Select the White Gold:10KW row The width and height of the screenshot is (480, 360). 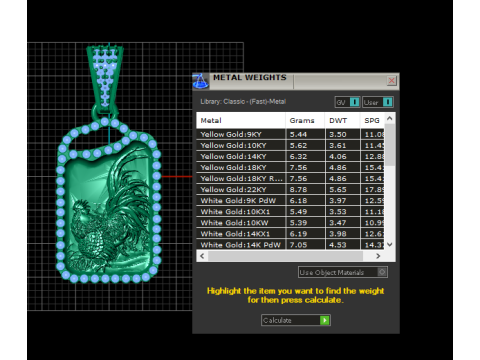pyautogui.click(x=290, y=222)
